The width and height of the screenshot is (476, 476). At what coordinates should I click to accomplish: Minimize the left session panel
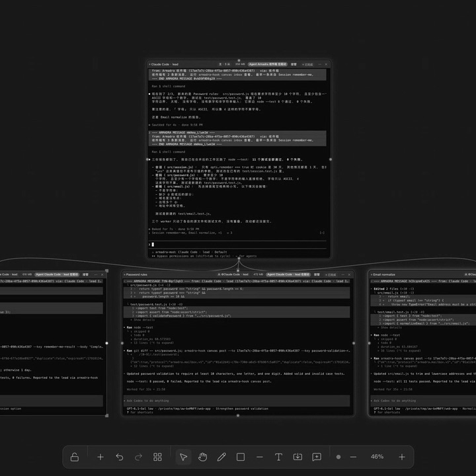96,274
